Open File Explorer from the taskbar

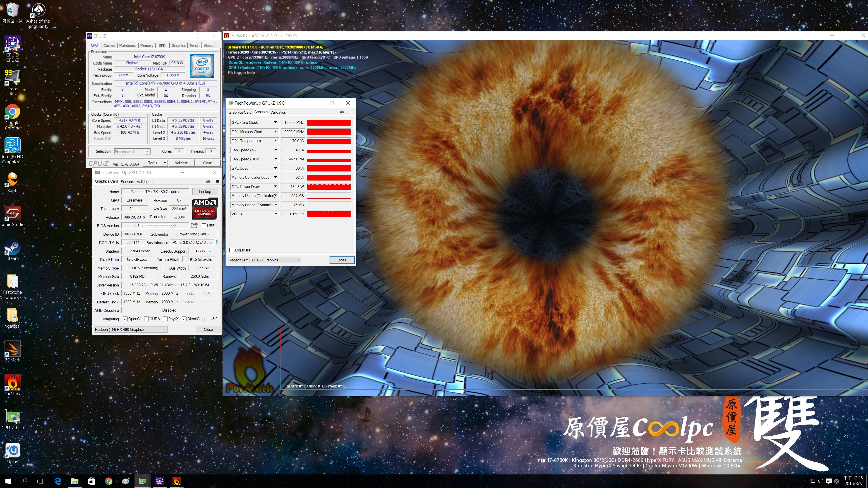pyautogui.click(x=75, y=481)
